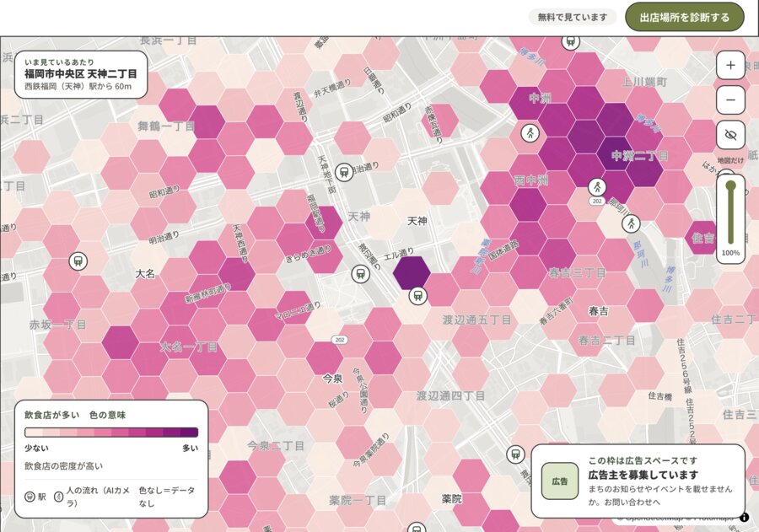Click the 中洲二丁目 map label
This screenshot has width=759, height=532.
[x=639, y=155]
